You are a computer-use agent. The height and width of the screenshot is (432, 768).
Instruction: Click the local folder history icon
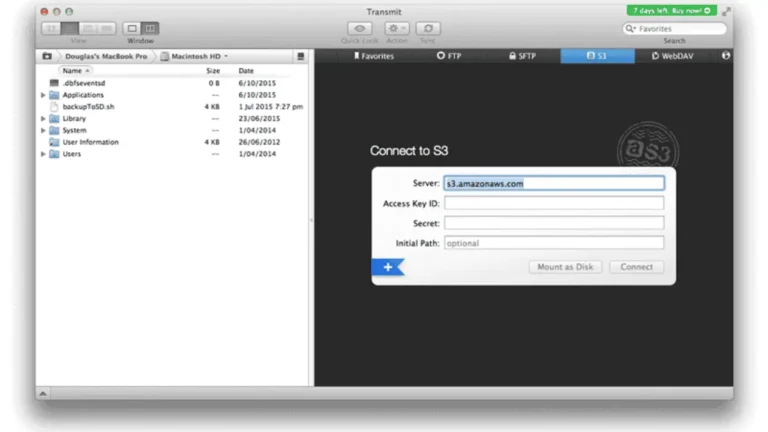[x=47, y=56]
